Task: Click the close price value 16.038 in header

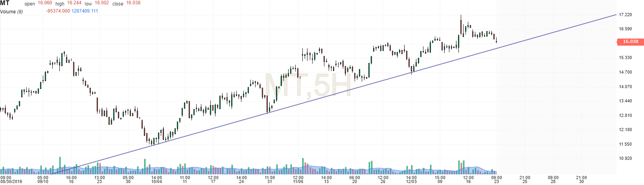Action: coord(133,3)
